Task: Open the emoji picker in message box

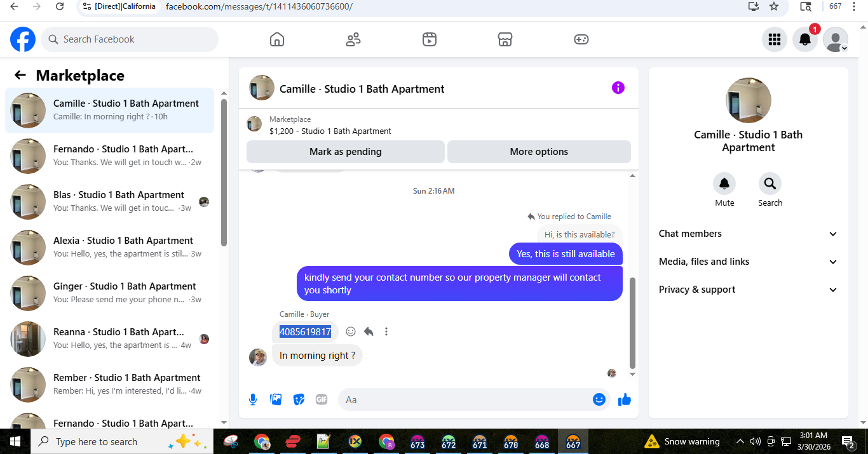Action: pyautogui.click(x=599, y=399)
